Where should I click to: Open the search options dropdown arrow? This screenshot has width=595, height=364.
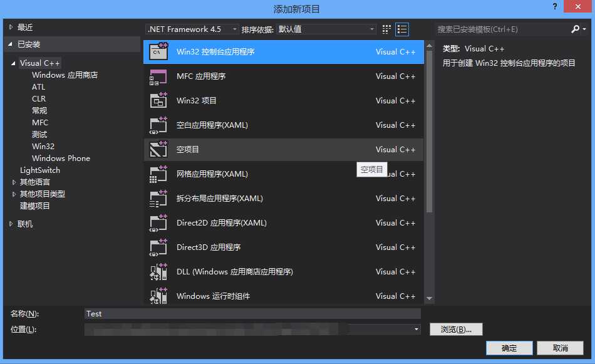(x=584, y=29)
